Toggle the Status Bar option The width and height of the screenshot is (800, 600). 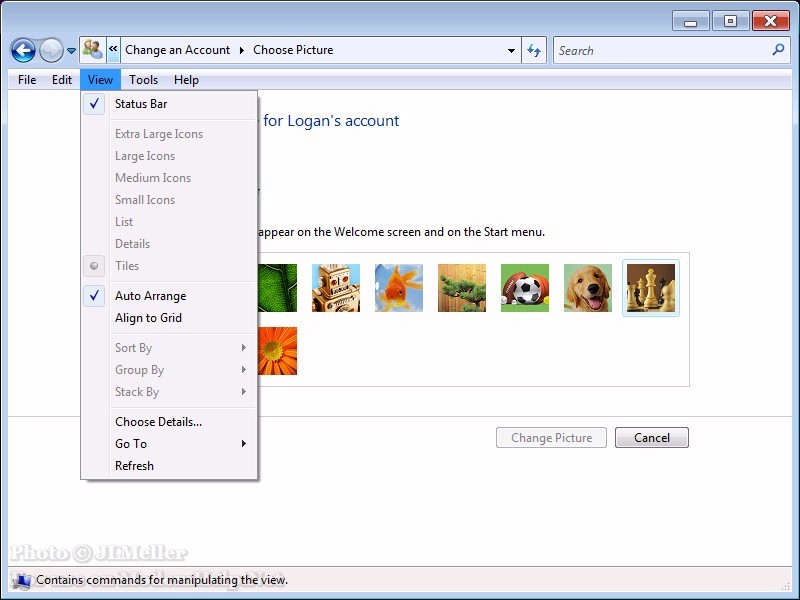[x=169, y=104]
